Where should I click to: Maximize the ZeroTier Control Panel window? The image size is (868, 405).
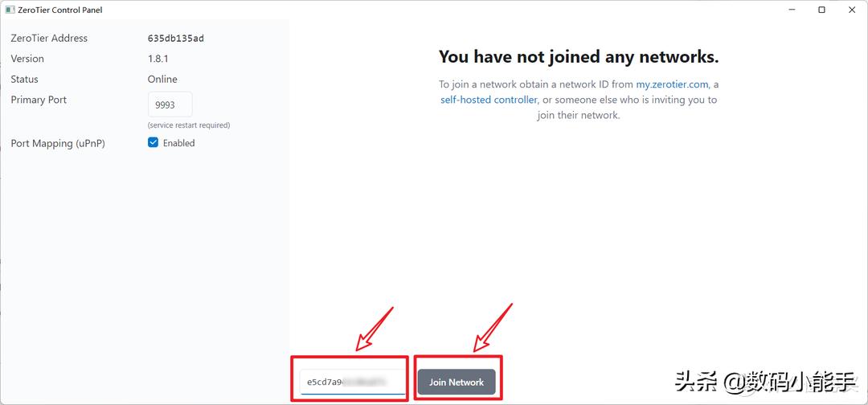point(821,10)
